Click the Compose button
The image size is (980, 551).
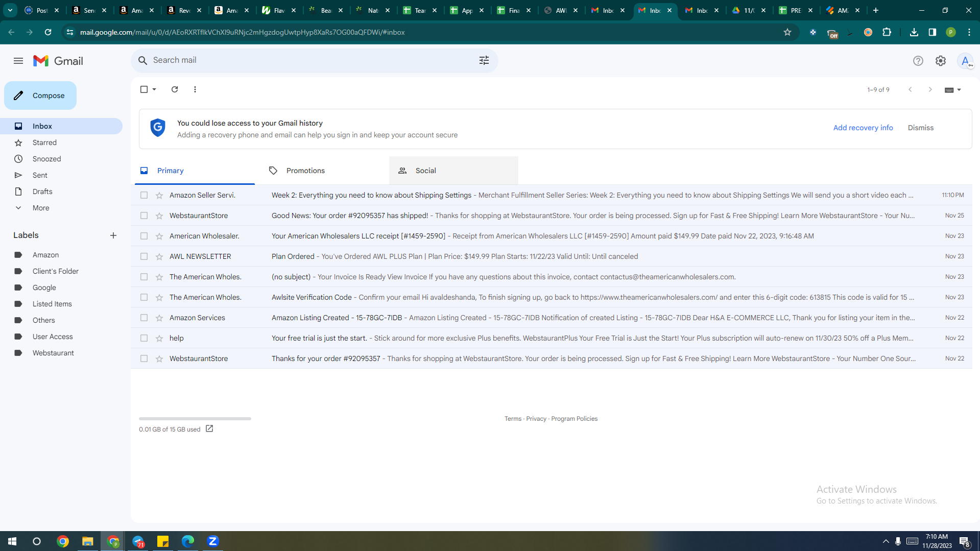coord(40,95)
